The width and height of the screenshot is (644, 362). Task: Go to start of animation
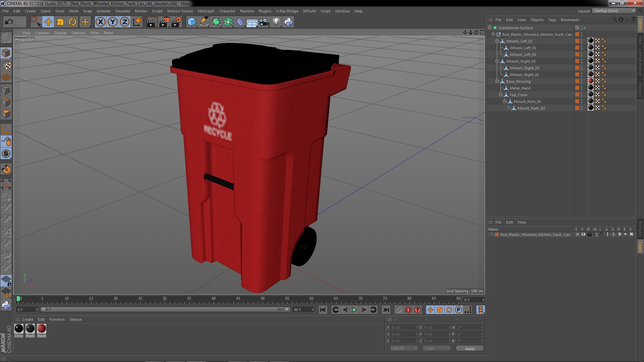point(323,310)
